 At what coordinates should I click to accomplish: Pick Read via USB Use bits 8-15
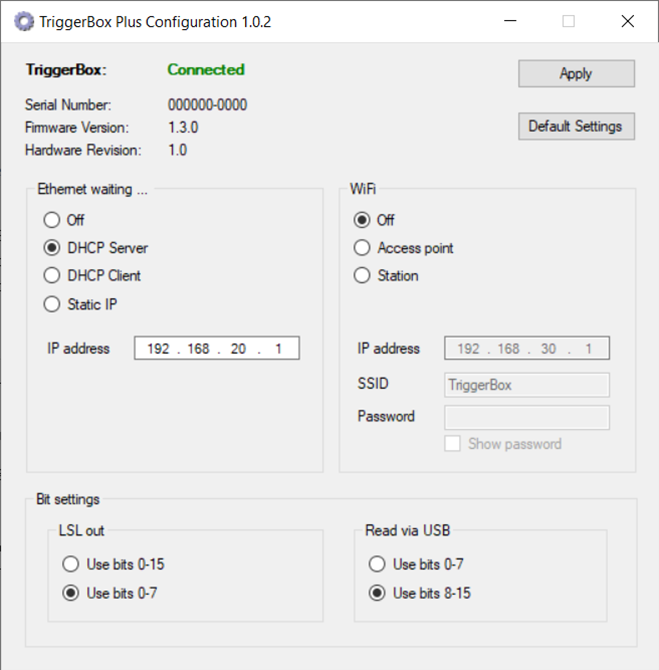(377, 593)
